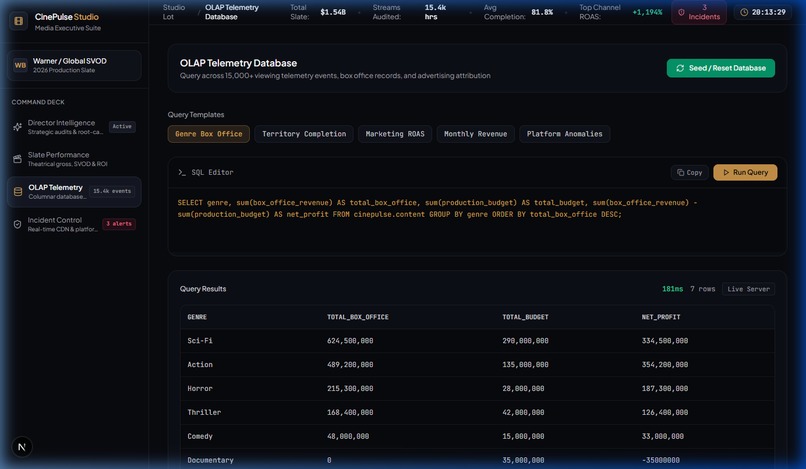Click the $1.54B Total Slate value
The image size is (806, 469).
coord(333,12)
